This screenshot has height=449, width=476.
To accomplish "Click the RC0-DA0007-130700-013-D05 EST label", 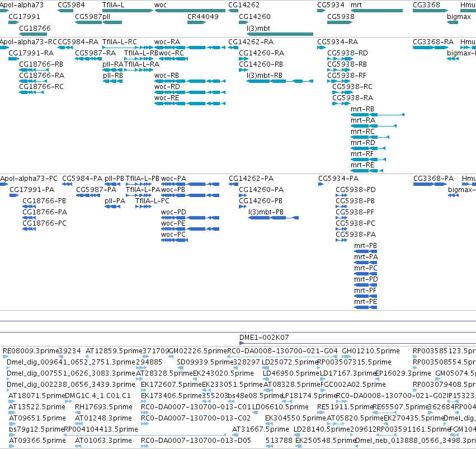I will point(196,441).
